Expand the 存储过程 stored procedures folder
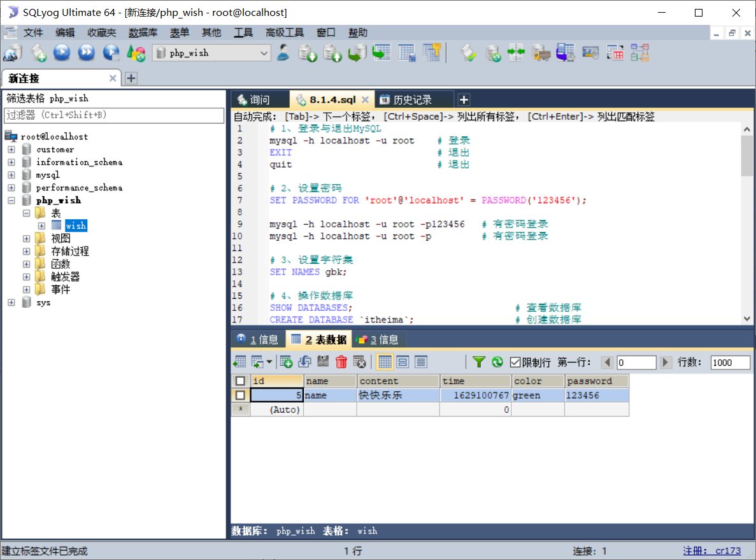This screenshot has width=756, height=560. tap(27, 251)
